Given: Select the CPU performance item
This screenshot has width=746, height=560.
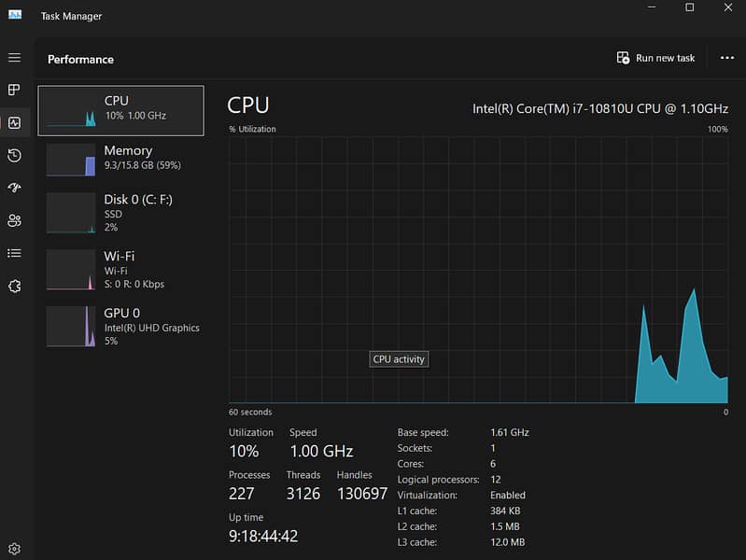Looking at the screenshot, I should 120,110.
